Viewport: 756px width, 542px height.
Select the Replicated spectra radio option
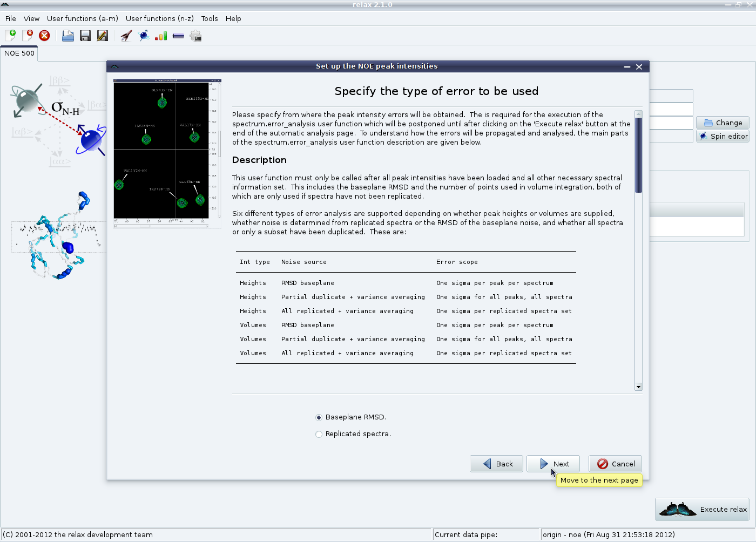click(x=319, y=434)
